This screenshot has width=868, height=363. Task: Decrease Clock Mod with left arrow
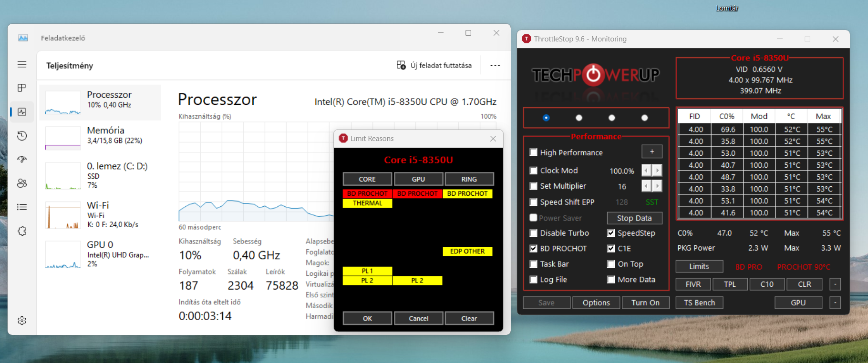(x=646, y=171)
